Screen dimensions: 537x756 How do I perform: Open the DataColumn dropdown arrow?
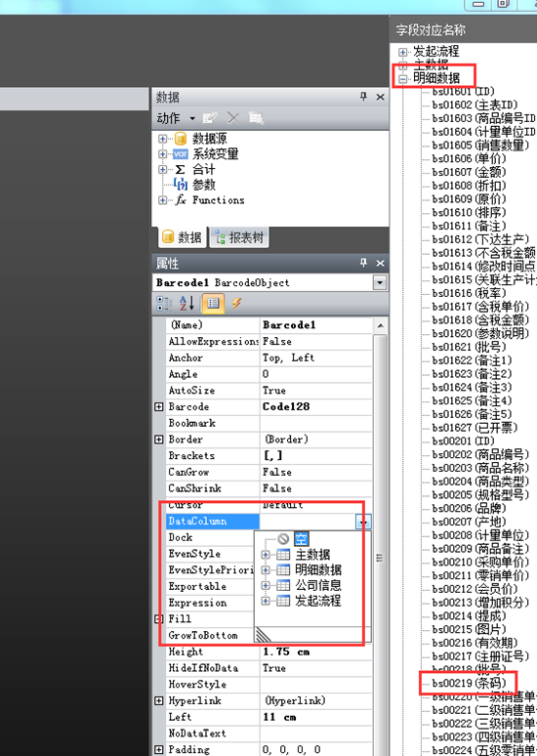[x=363, y=522]
